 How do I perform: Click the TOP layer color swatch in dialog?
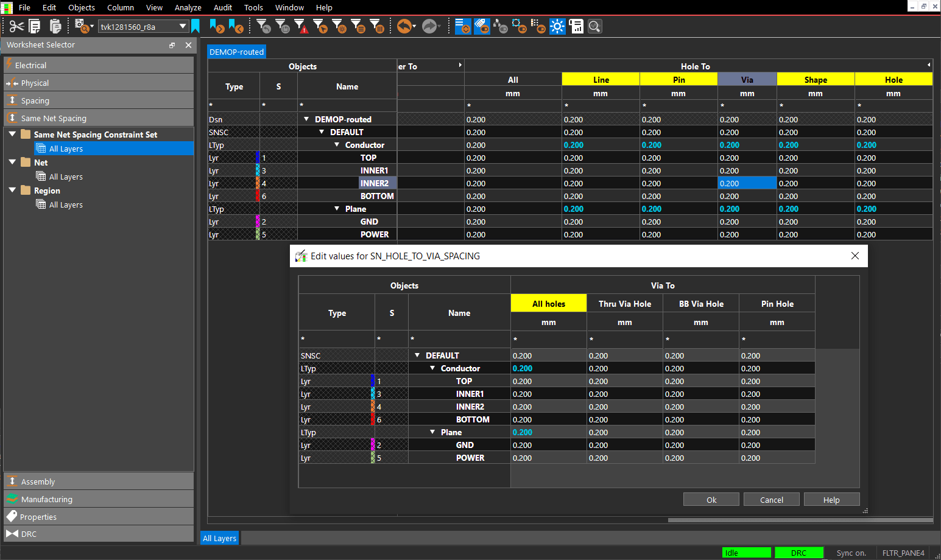373,381
